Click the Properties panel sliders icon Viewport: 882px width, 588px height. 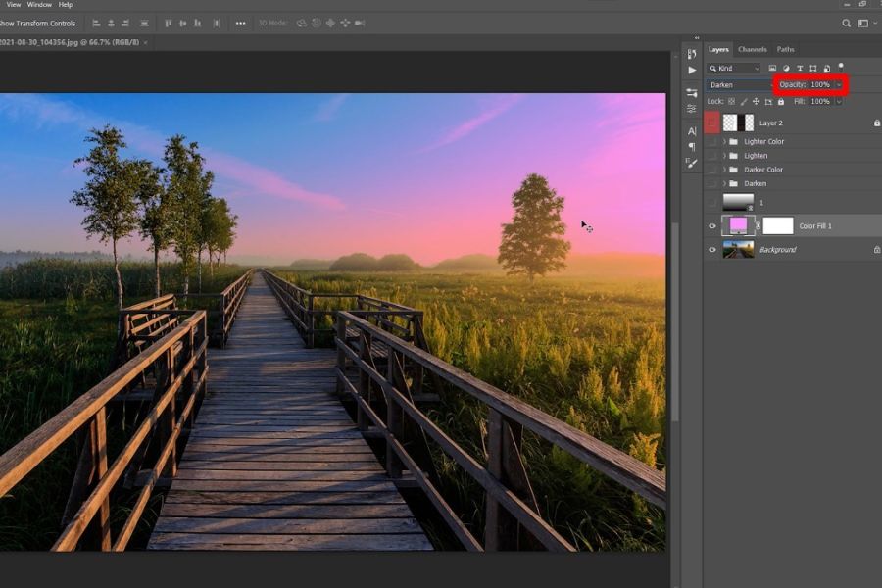pos(692,108)
